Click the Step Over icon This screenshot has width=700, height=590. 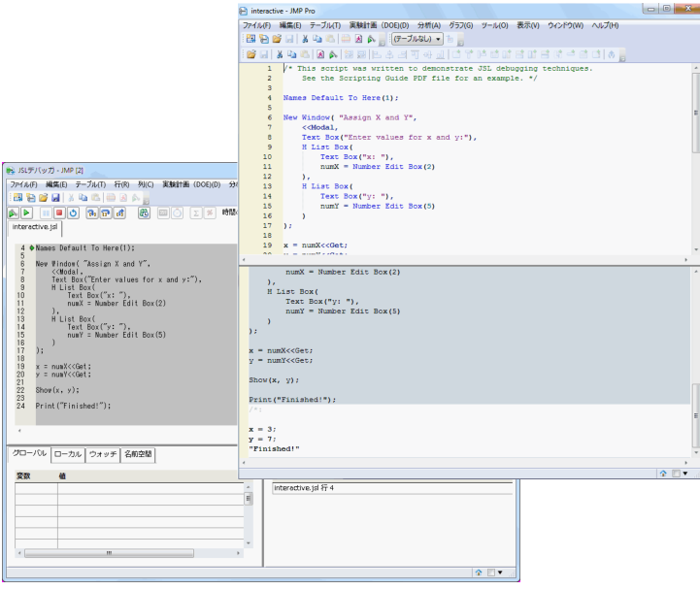106,213
